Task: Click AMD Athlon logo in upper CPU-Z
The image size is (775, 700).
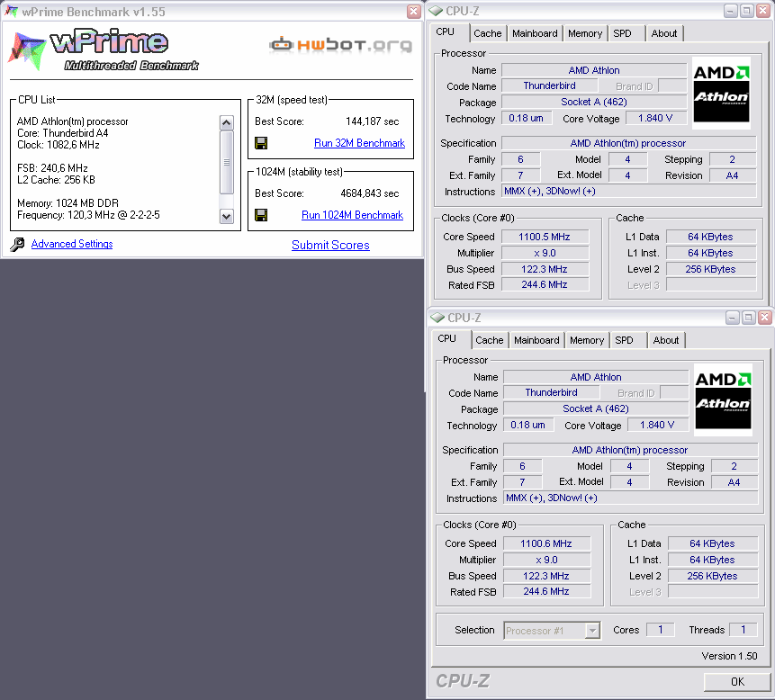Action: click(x=721, y=94)
